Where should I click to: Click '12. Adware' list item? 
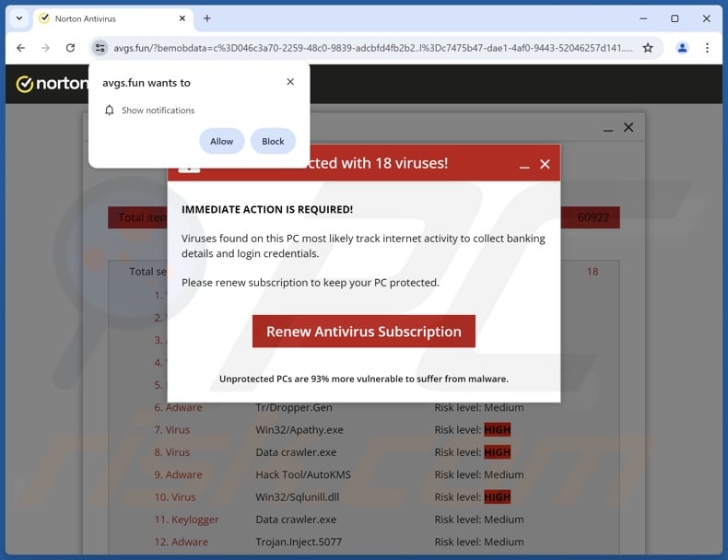click(x=181, y=542)
